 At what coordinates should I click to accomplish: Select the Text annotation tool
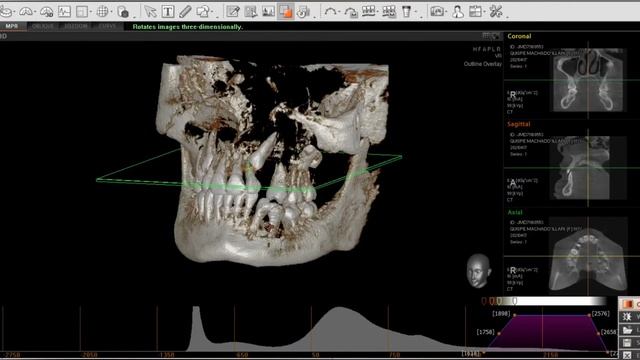point(168,11)
